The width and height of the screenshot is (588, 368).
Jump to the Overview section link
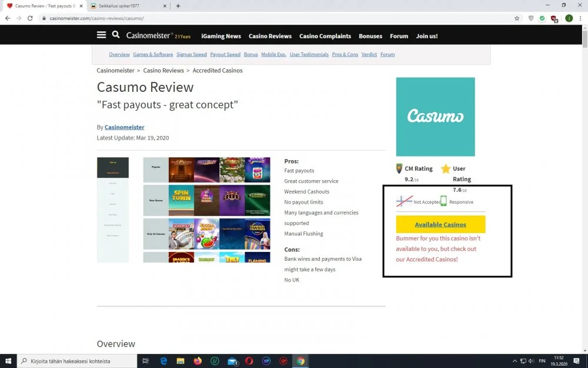(119, 54)
